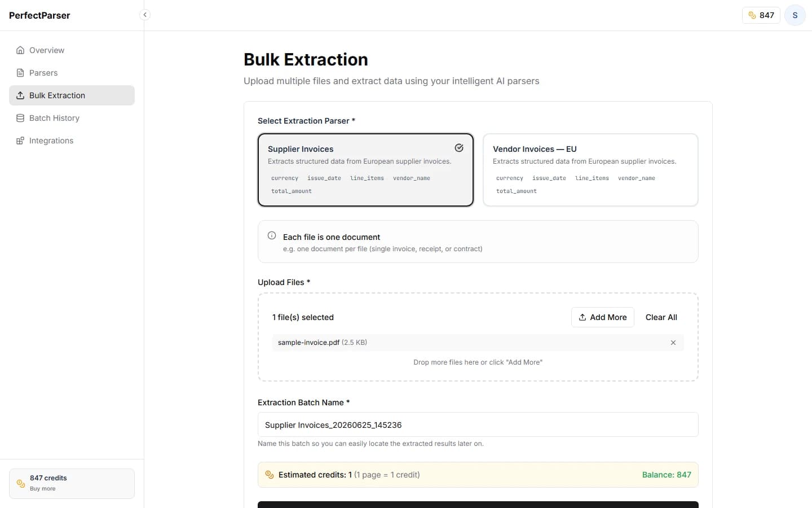Click the coins icon in header badge

click(752, 15)
